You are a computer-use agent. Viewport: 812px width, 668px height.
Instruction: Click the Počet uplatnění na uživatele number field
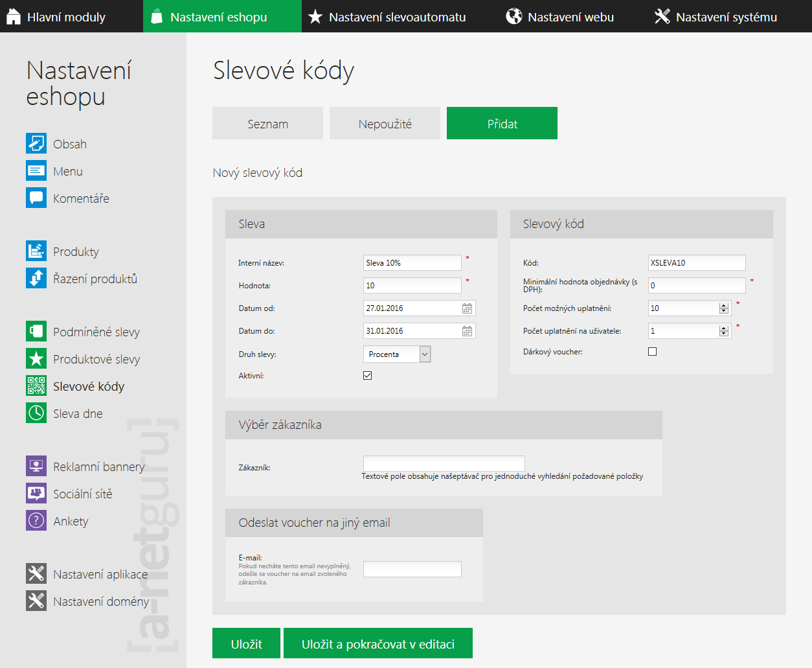coord(690,331)
